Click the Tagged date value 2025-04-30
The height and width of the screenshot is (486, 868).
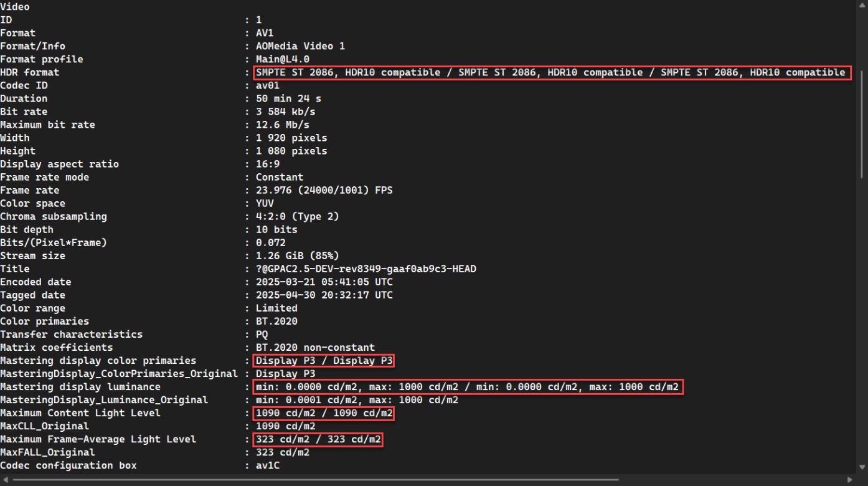[324, 295]
